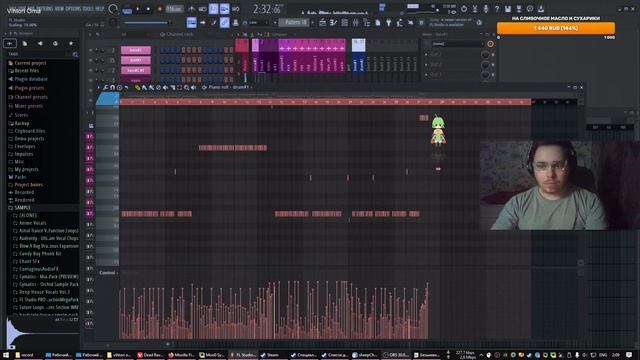Toggle the first channel's mute LED
The image size is (640, 360).
pyautogui.click(x=91, y=50)
